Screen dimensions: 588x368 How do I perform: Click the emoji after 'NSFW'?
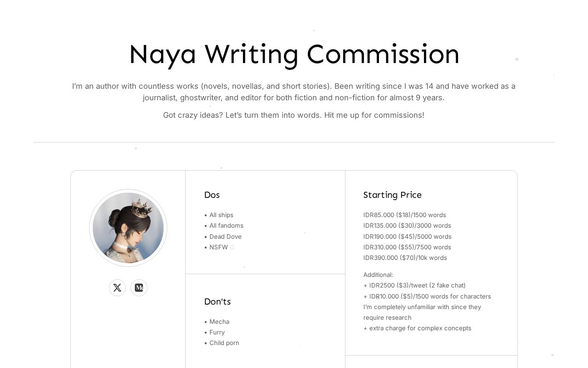(232, 247)
